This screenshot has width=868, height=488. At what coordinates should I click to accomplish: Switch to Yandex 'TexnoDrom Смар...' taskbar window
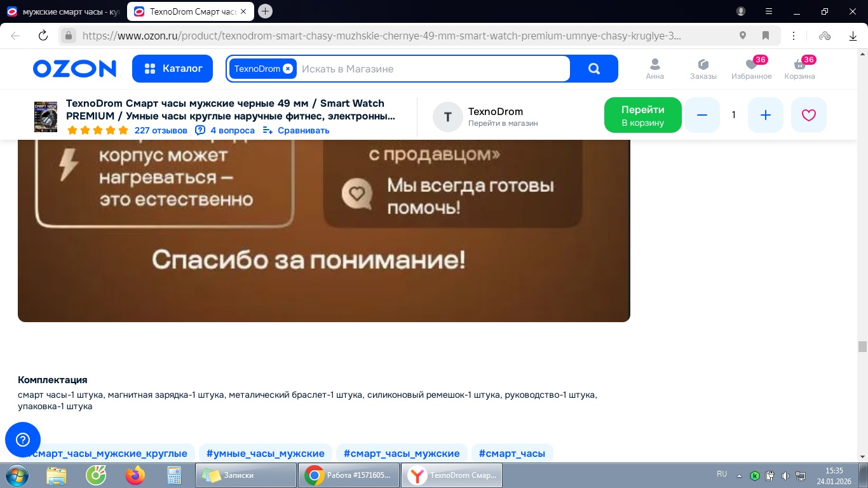coord(452,475)
